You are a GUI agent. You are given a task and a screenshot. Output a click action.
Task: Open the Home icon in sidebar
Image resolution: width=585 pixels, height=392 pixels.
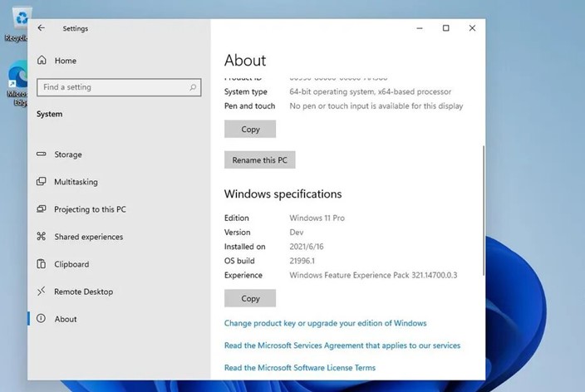click(x=42, y=60)
